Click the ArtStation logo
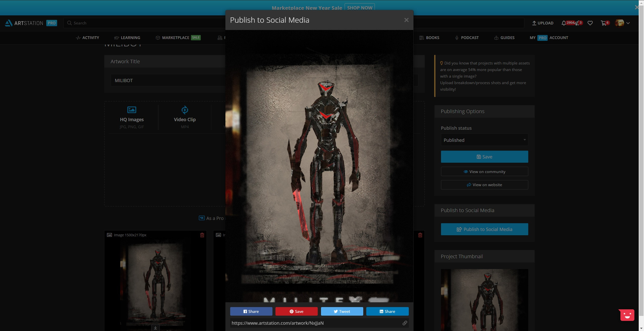The width and height of the screenshot is (644, 331). 24,23
